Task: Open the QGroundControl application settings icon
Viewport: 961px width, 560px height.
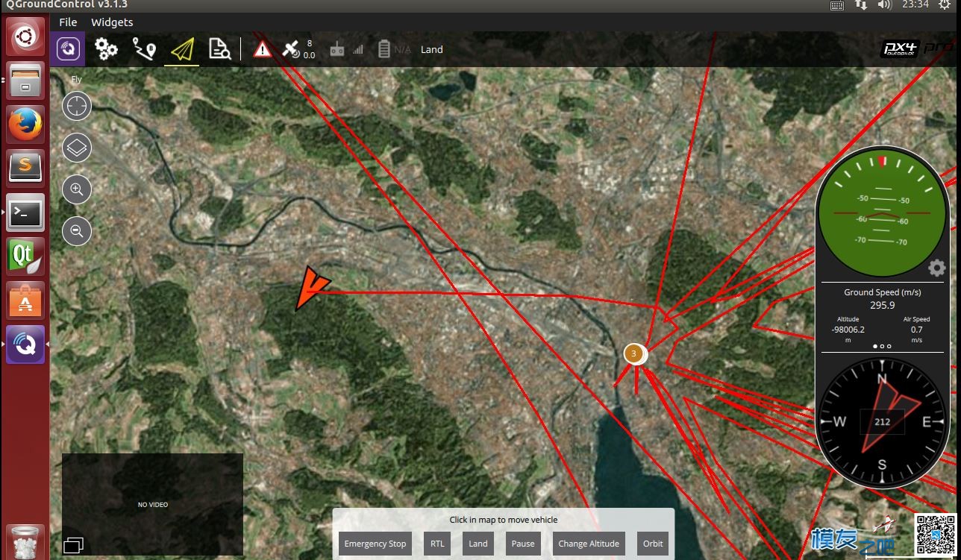Action: pyautogui.click(x=69, y=49)
